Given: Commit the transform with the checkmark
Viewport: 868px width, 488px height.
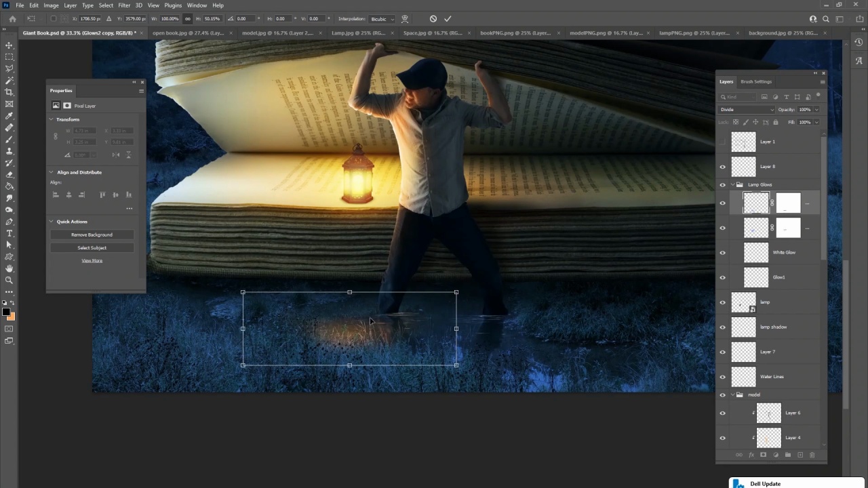Looking at the screenshot, I should pyautogui.click(x=448, y=19).
